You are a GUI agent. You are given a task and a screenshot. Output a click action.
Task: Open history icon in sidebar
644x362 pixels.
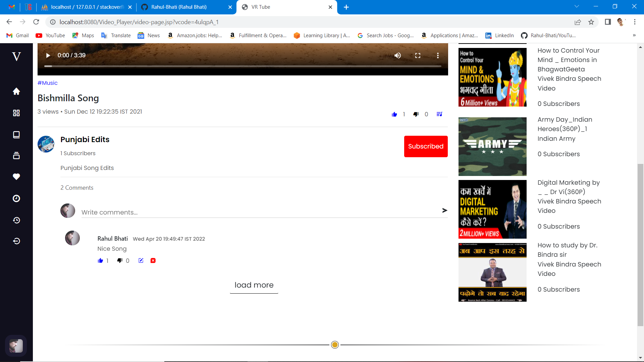coord(16,220)
